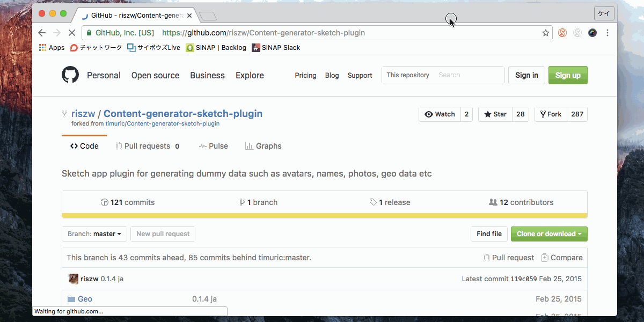644x322 pixels.
Task: Go to Pricing page
Action: tap(305, 76)
